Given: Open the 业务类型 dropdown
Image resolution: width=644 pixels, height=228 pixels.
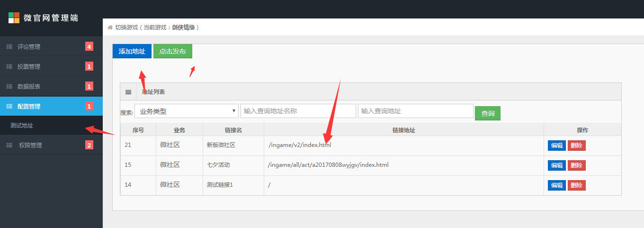Looking at the screenshot, I should tap(187, 111).
